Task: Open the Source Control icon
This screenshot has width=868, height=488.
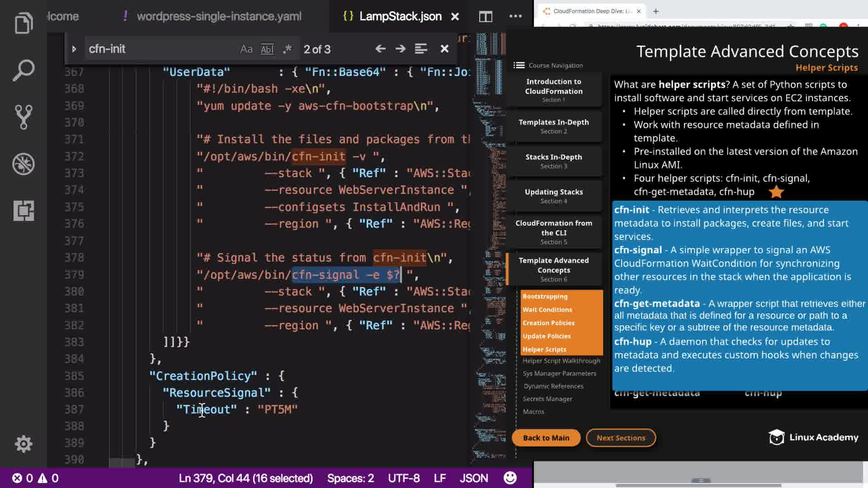Action: tap(24, 117)
